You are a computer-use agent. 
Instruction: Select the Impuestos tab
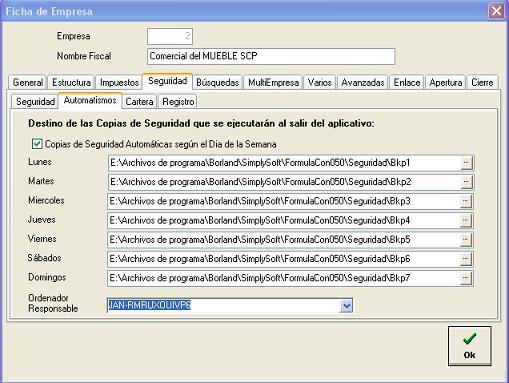click(119, 82)
